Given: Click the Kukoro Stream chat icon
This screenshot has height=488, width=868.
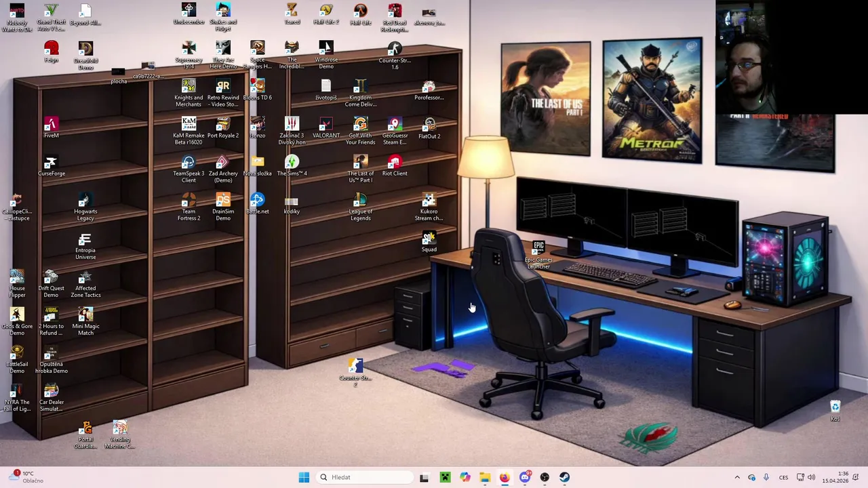Looking at the screenshot, I should point(429,207).
